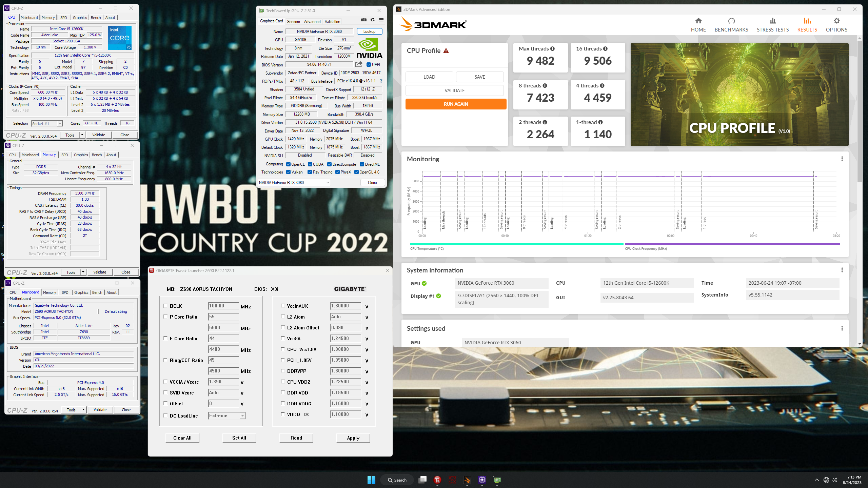Open GPU selection dropdown in GPU-Z
Viewport: 868px width, 488px height.
(x=294, y=183)
